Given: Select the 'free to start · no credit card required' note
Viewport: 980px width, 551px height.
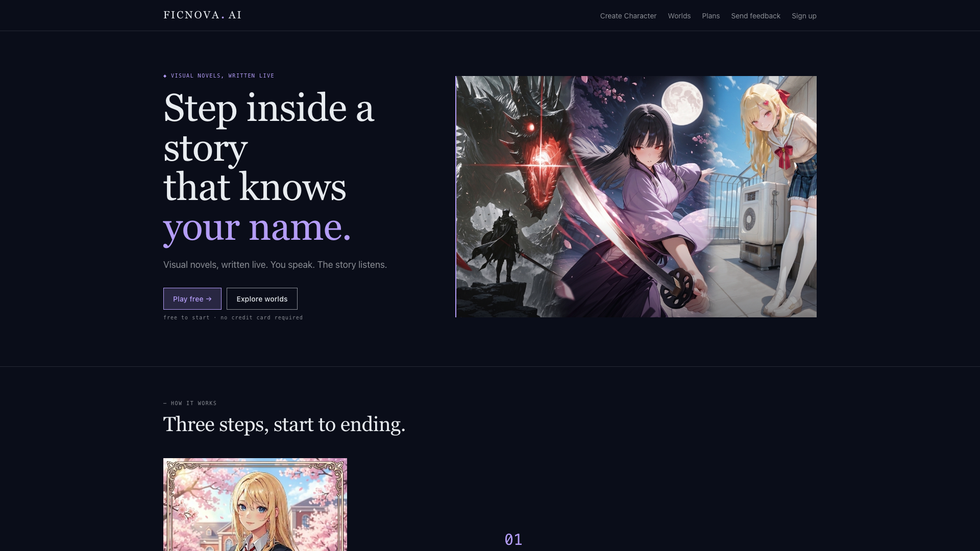Looking at the screenshot, I should coord(233,317).
